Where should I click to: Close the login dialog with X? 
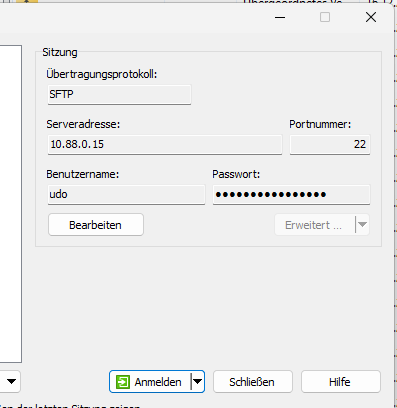coord(371,17)
